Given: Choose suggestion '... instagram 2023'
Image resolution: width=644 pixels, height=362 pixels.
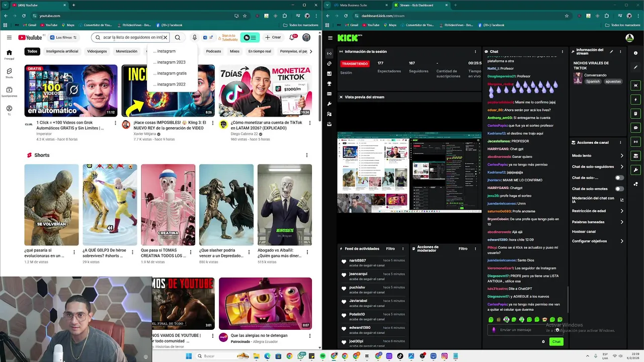Looking at the screenshot, I should pos(172,62).
